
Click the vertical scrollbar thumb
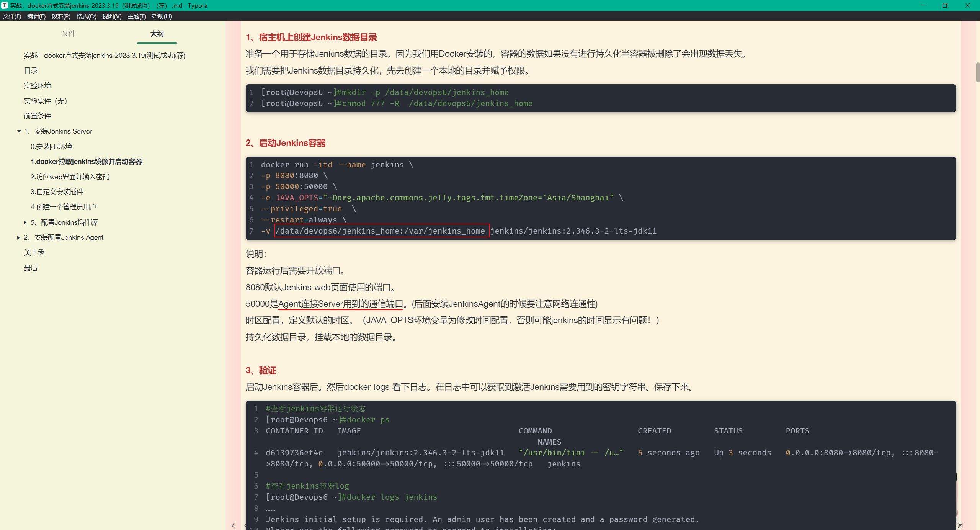[977, 72]
